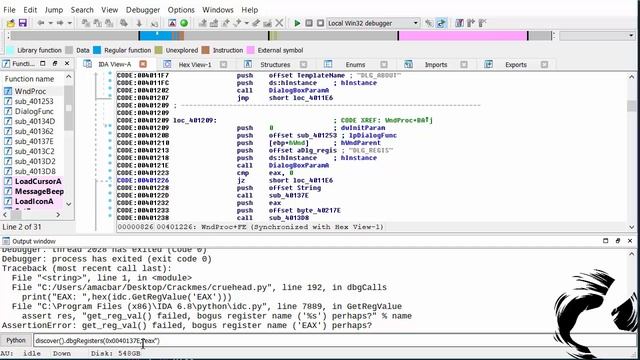This screenshot has width=640, height=360.
Task: Open the back-history dropdown arrow
Action: click(50, 23)
